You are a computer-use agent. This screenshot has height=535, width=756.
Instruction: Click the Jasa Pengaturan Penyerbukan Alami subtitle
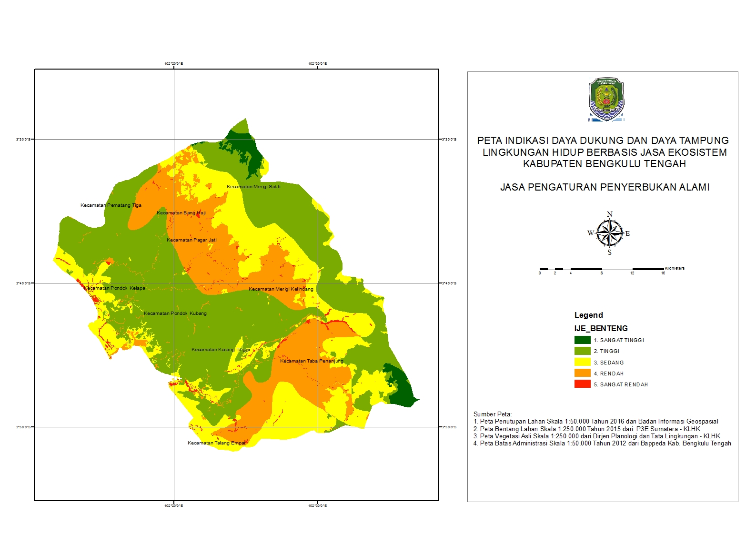pyautogui.click(x=605, y=187)
